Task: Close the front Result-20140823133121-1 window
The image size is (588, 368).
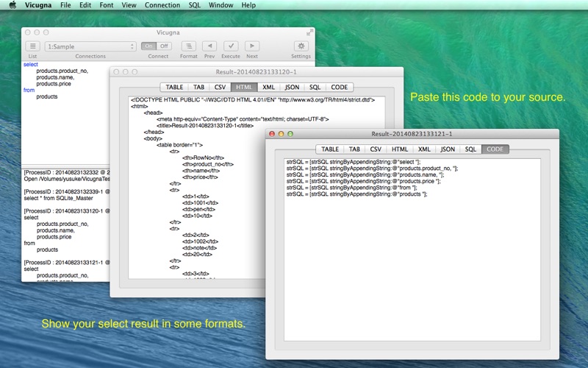Action: point(272,134)
